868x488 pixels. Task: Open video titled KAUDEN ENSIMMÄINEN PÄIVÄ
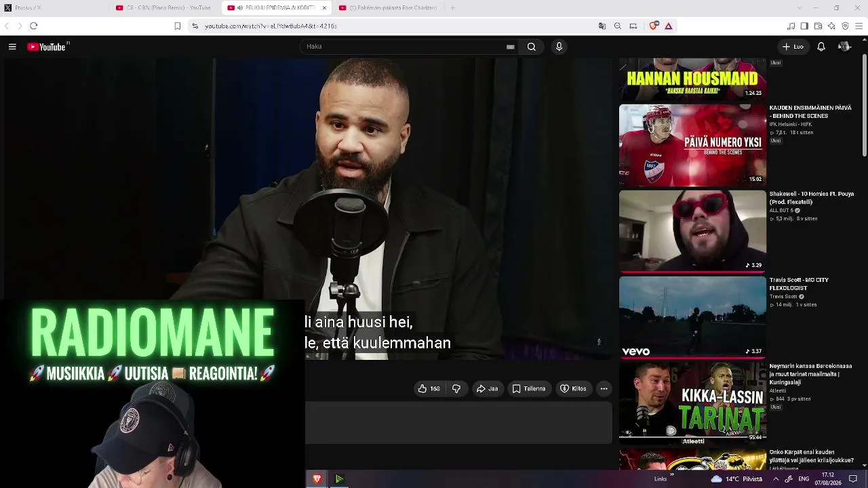tap(810, 112)
